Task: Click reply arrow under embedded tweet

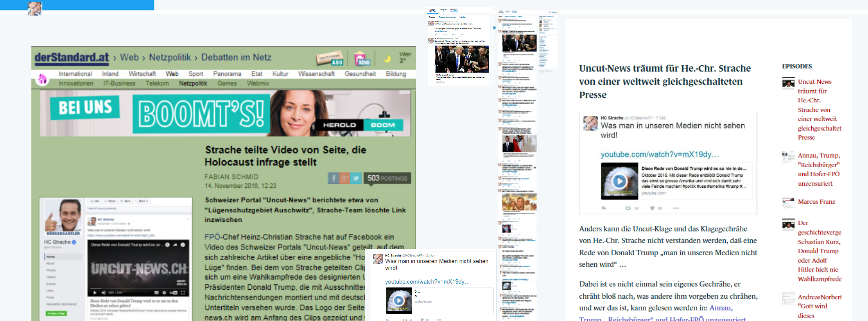Action: pos(604,208)
